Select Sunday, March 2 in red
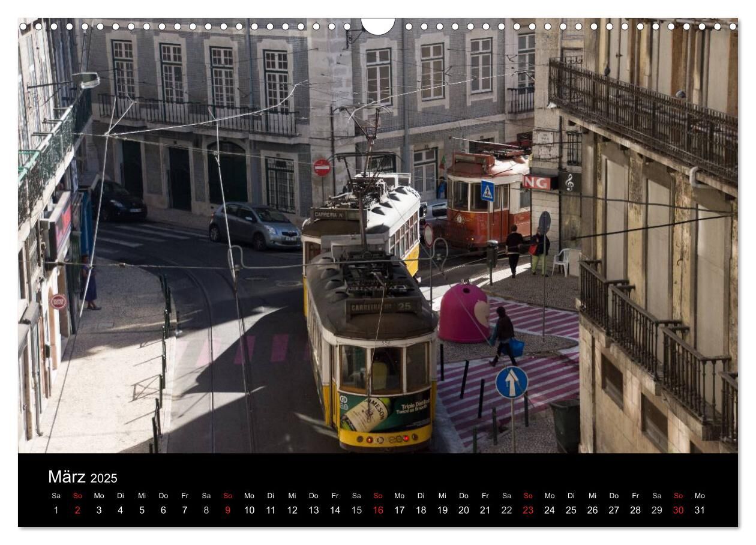The height and width of the screenshot is (545, 756). [x=77, y=510]
